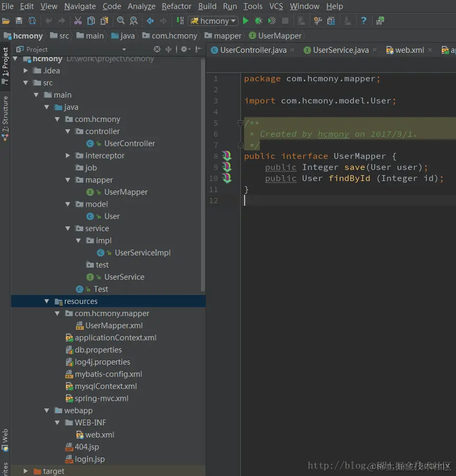Click scroll from source target icon
Viewport: 456px width, 476px height.
pyautogui.click(x=157, y=49)
